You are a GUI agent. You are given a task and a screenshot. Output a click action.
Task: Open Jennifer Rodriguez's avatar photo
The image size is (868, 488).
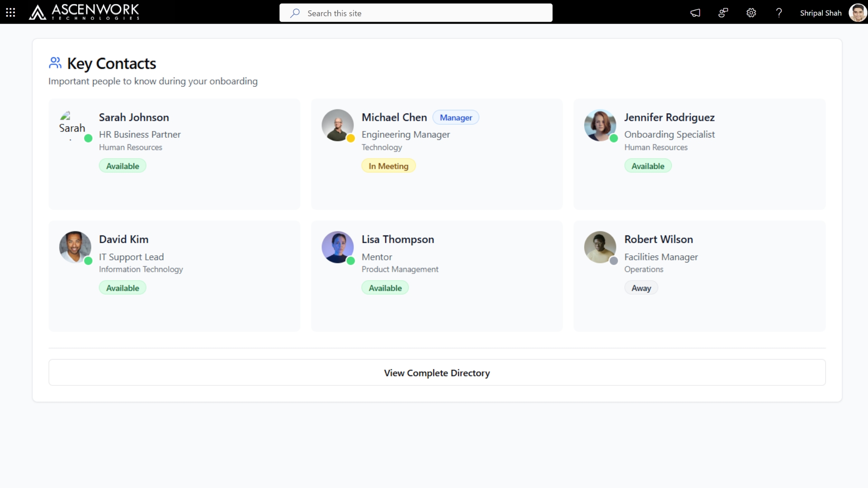point(600,125)
